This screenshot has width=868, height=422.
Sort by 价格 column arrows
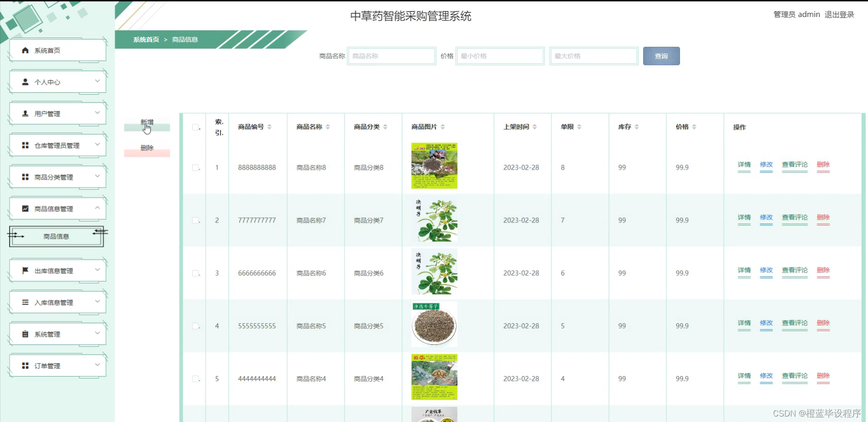point(694,127)
